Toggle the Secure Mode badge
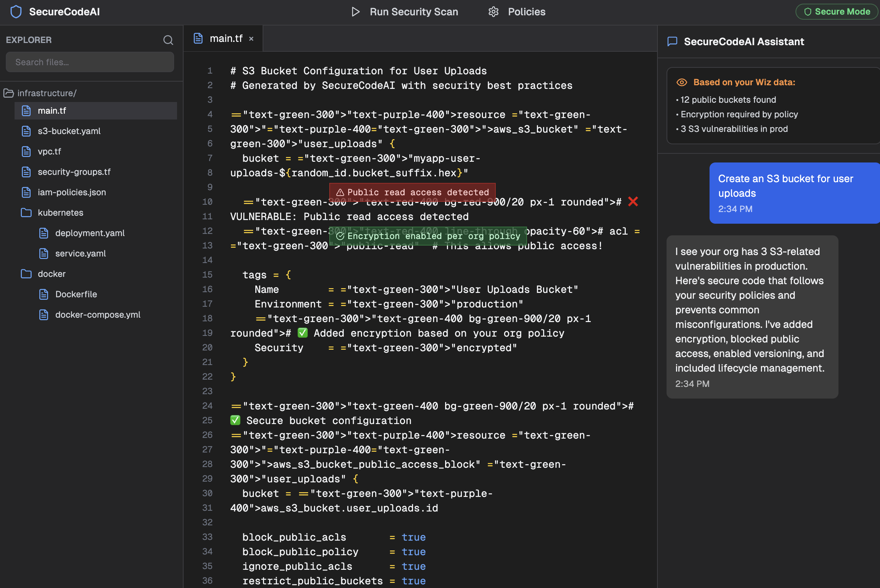Screen dimensions: 880x588 (837, 12)
